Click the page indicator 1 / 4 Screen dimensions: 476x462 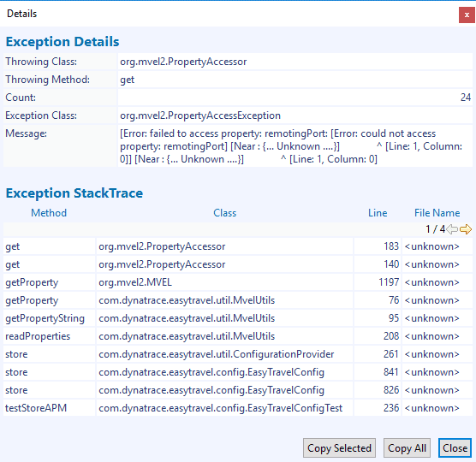pos(435,229)
